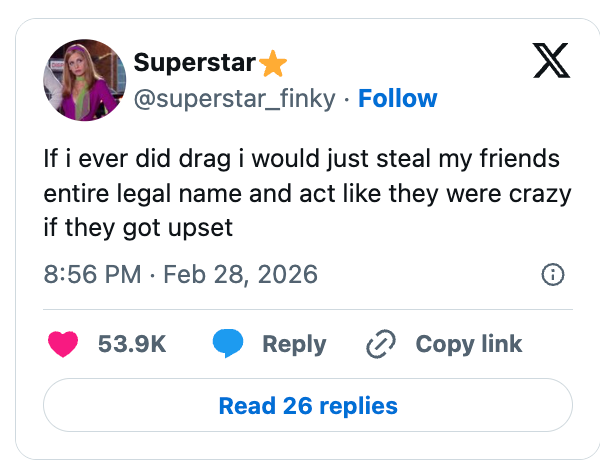The height and width of the screenshot is (474, 614).
Task: Click the Reply text label
Action: 294,344
